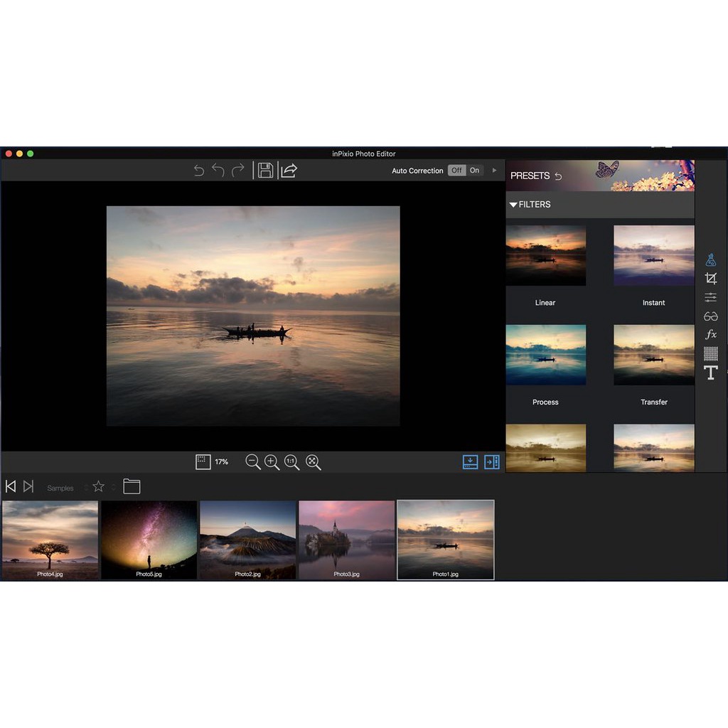
Task: Click the Share export icon
Action: [x=289, y=171]
